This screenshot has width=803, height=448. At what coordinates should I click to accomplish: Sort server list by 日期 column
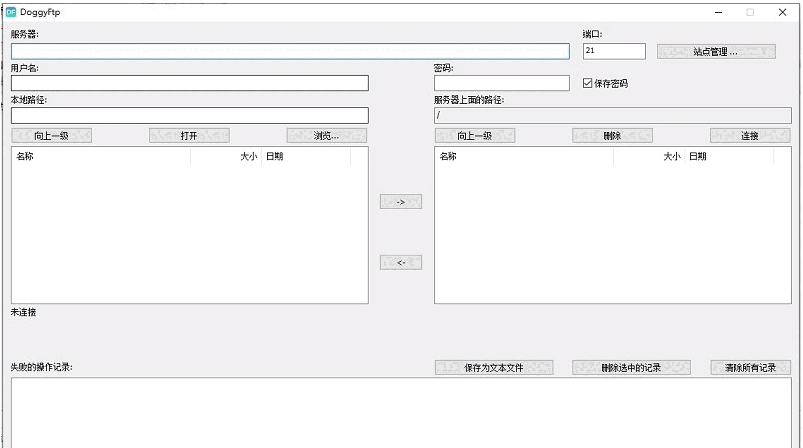pos(729,156)
